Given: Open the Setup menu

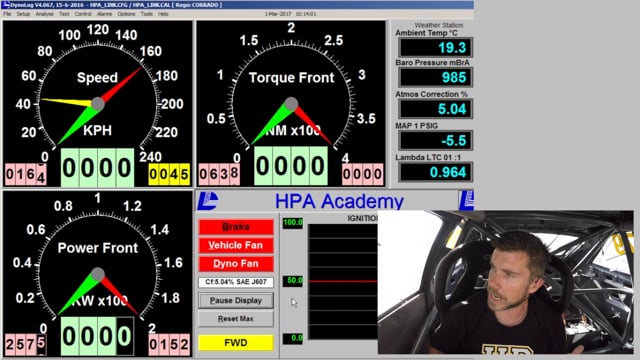Looking at the screenshot, I should [23, 14].
